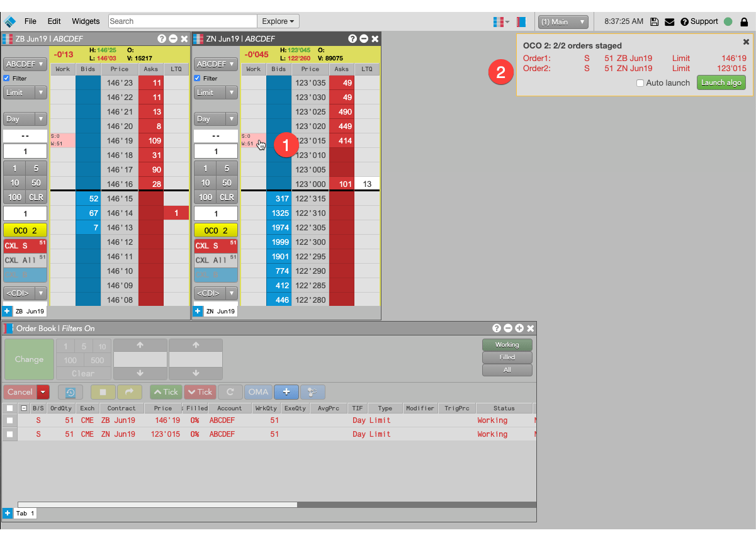The width and height of the screenshot is (756, 540).
Task: Check the ZN Jun19 order row checkbox
Action: click(9, 434)
